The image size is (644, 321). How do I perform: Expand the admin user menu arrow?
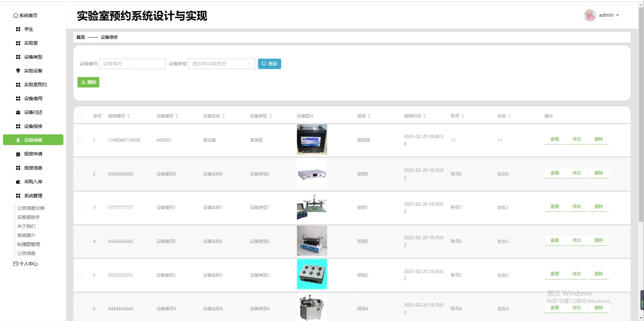click(618, 15)
